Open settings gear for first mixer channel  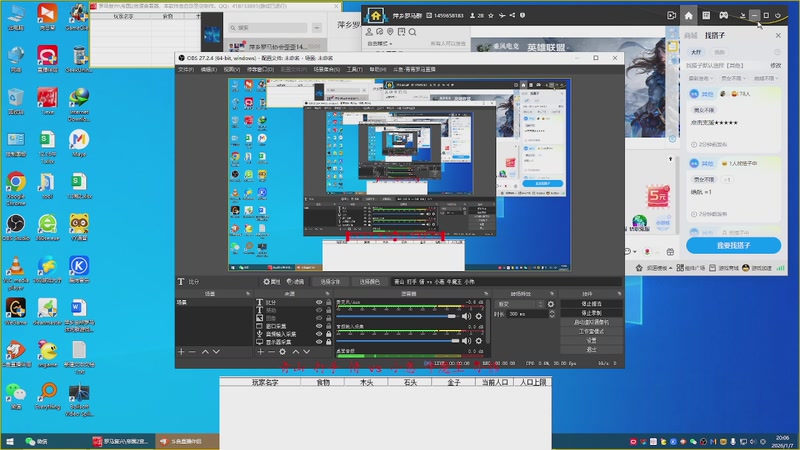[479, 316]
